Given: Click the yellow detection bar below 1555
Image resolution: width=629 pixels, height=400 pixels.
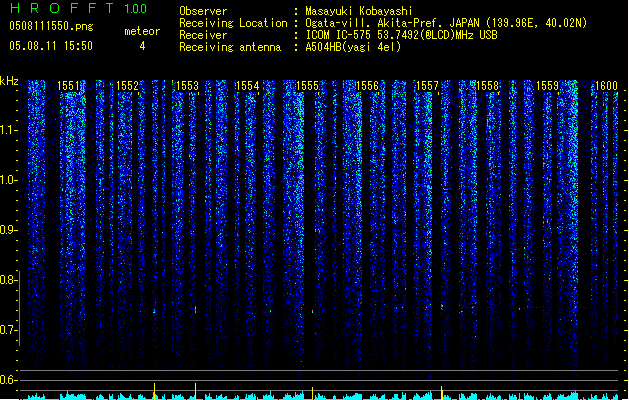Looking at the screenshot, I should pyautogui.click(x=312, y=393).
